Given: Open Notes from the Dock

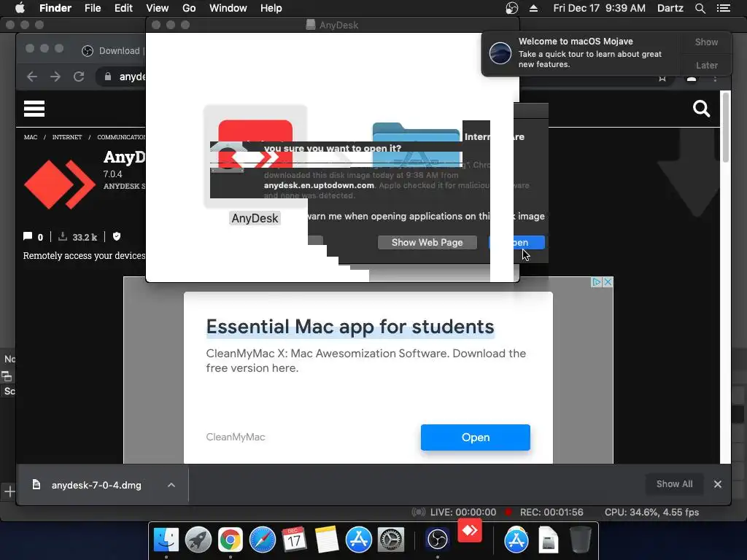Looking at the screenshot, I should coord(326,540).
